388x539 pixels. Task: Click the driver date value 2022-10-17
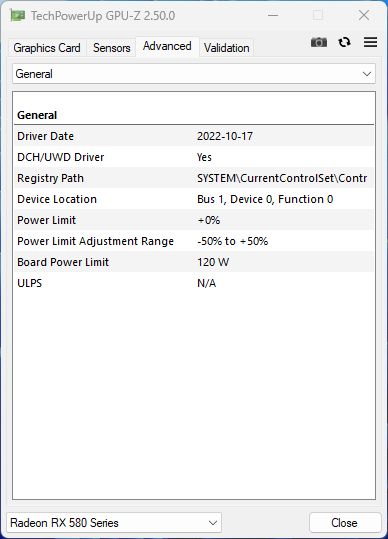(225, 136)
